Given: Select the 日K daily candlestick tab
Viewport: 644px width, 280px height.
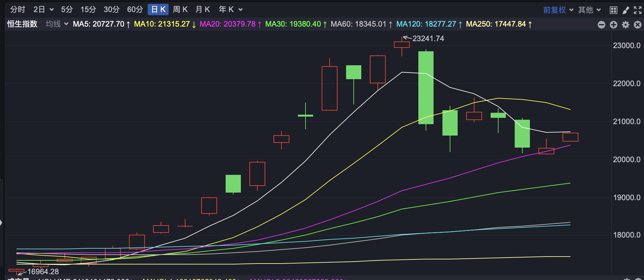Looking at the screenshot, I should pos(158,10).
